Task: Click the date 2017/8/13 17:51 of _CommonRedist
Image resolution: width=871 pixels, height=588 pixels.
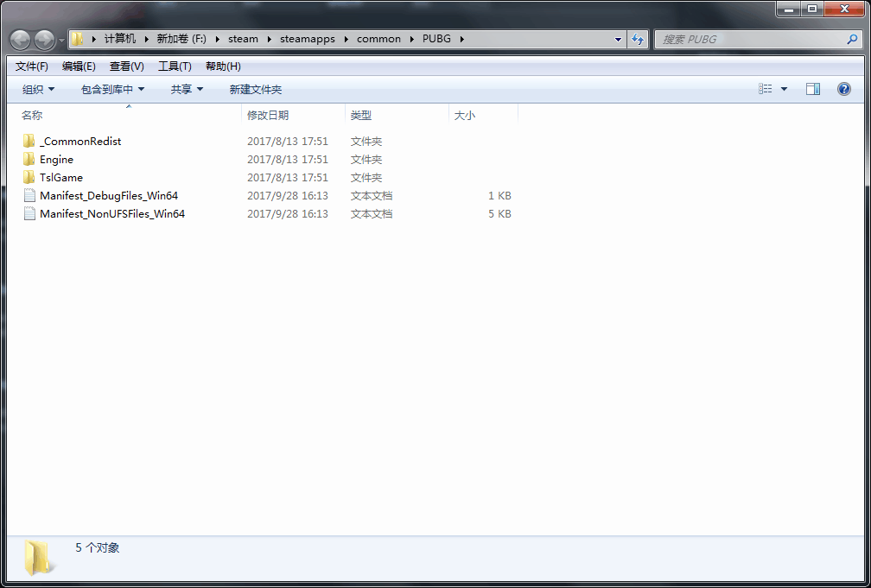Action: pyautogui.click(x=288, y=141)
